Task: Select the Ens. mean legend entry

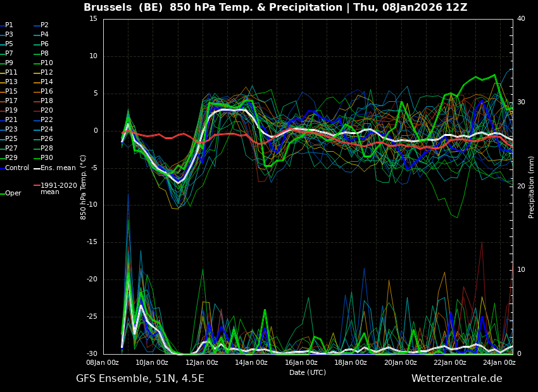Action: tap(58, 168)
